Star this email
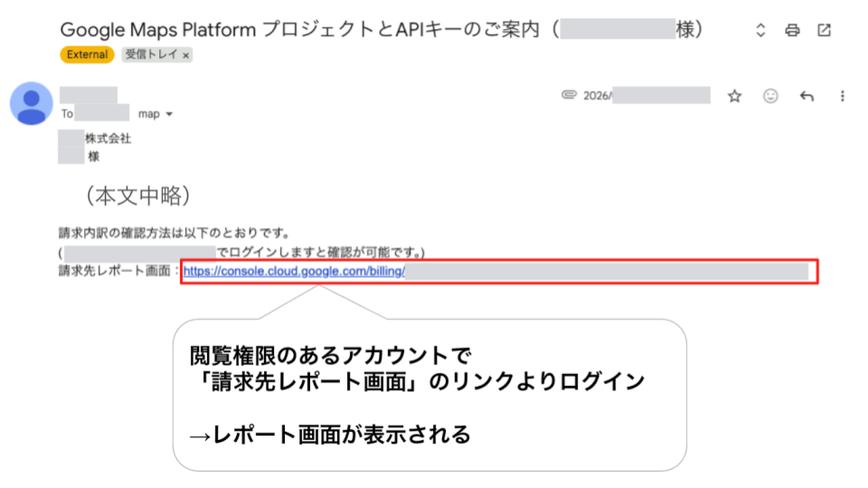The height and width of the screenshot is (488, 868). coord(734,97)
